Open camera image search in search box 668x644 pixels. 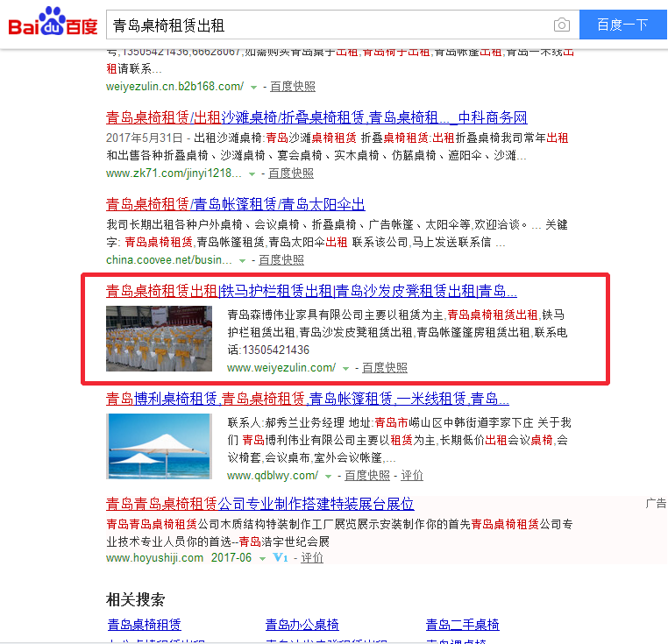tap(561, 25)
